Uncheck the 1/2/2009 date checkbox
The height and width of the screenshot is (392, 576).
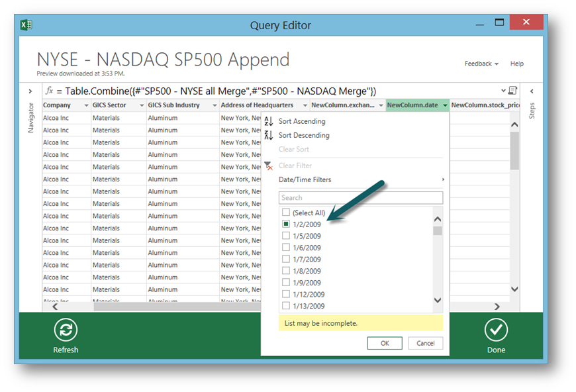point(286,224)
